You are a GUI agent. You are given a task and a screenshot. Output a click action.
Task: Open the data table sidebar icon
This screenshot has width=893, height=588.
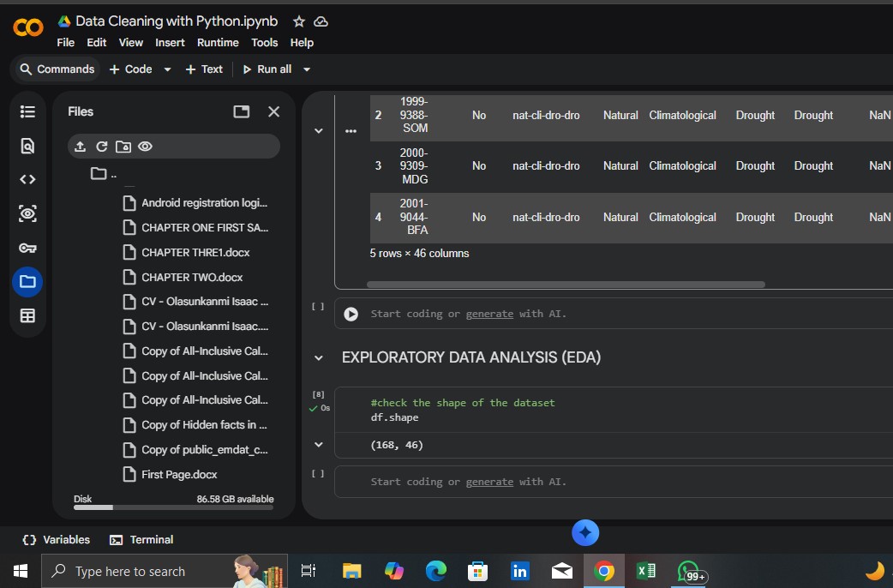[27, 315]
